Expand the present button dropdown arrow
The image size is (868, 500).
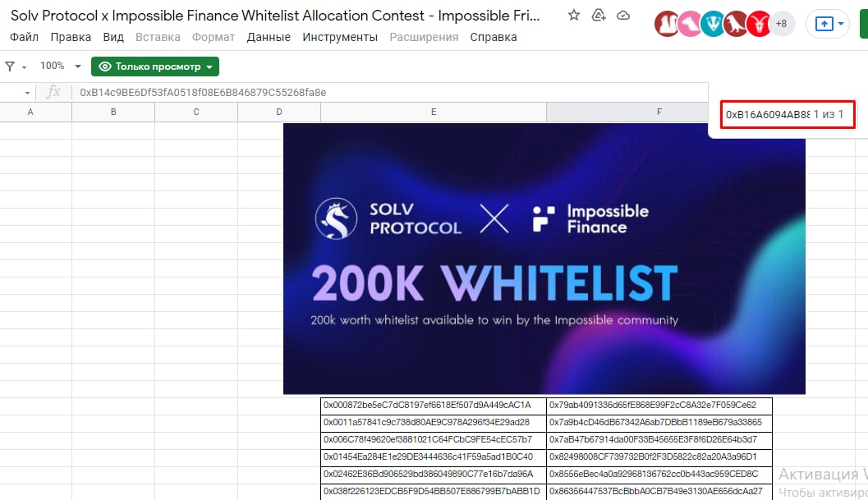click(x=841, y=24)
